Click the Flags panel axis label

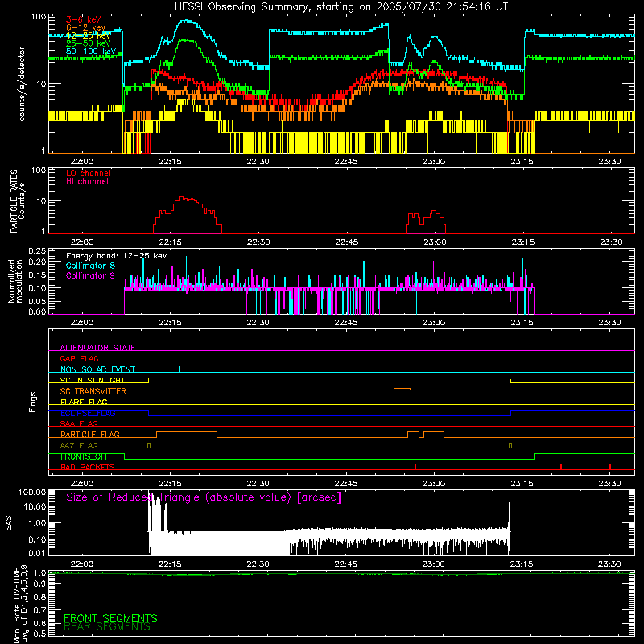click(32, 402)
